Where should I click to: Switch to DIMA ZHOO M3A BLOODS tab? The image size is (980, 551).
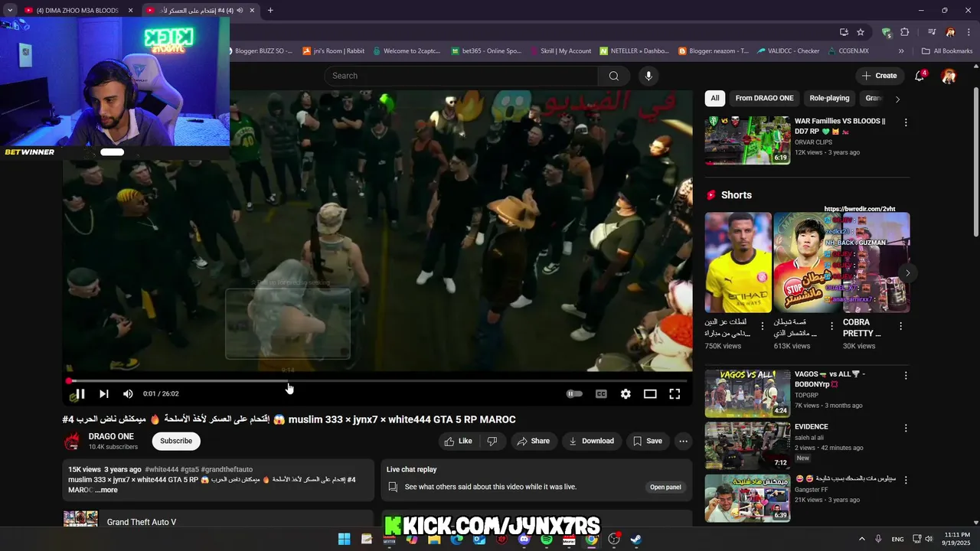[77, 11]
